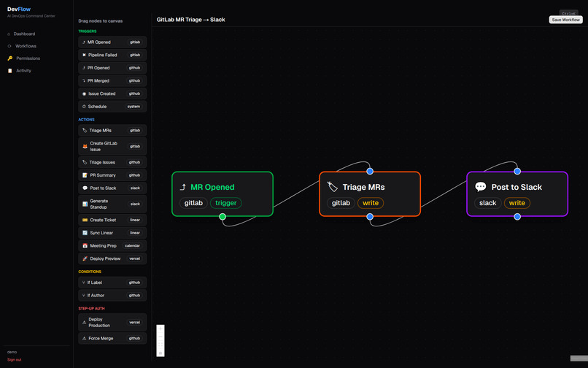Click the write badge on Triage MRs node
Image resolution: width=588 pixels, height=368 pixels.
click(371, 203)
